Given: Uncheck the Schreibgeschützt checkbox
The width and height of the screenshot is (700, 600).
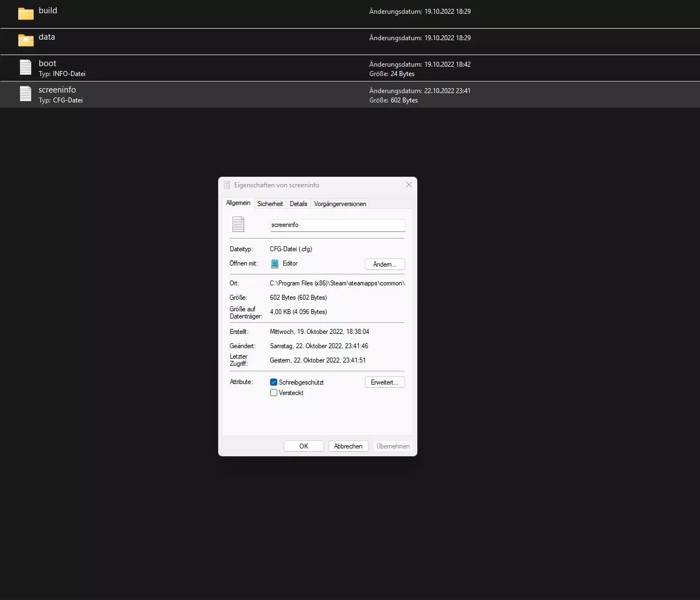Looking at the screenshot, I should pyautogui.click(x=273, y=382).
